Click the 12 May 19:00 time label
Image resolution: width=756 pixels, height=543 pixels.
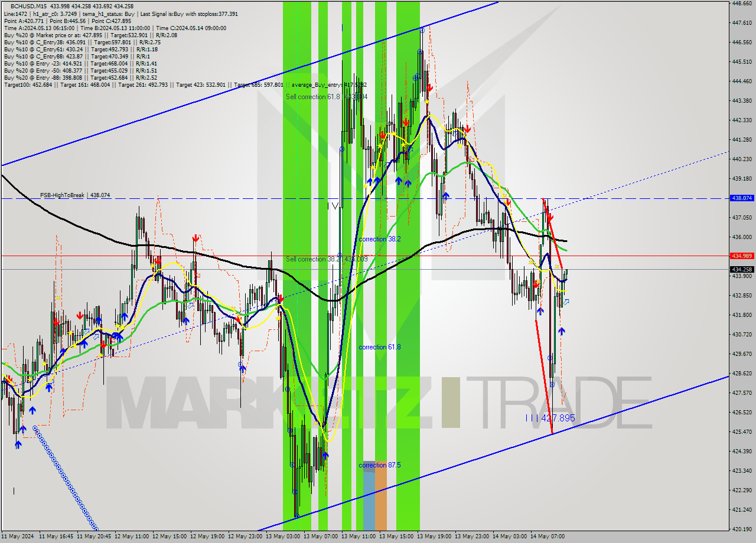click(207, 537)
